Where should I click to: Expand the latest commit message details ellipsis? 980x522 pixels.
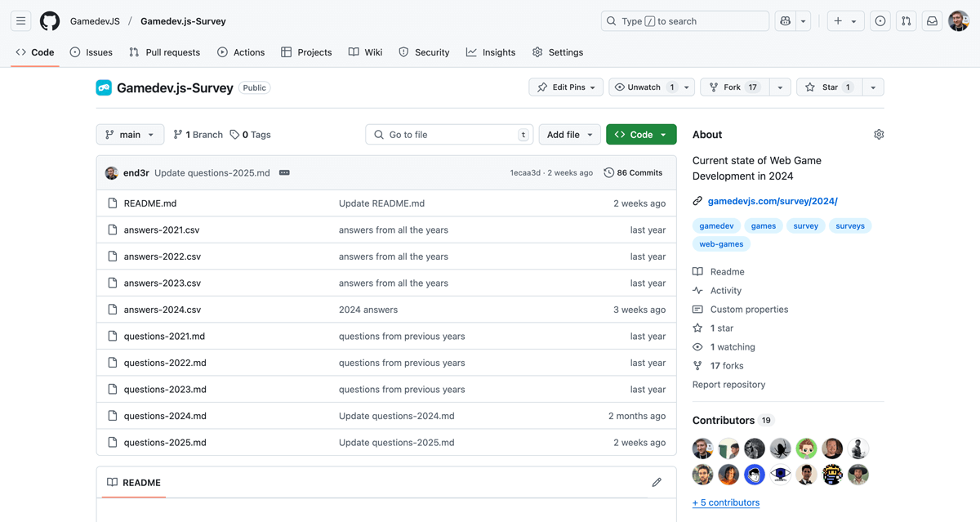pos(284,172)
